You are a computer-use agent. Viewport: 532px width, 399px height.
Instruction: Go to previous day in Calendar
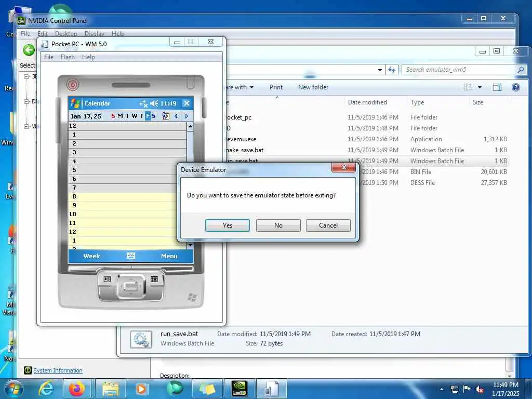coord(176,116)
